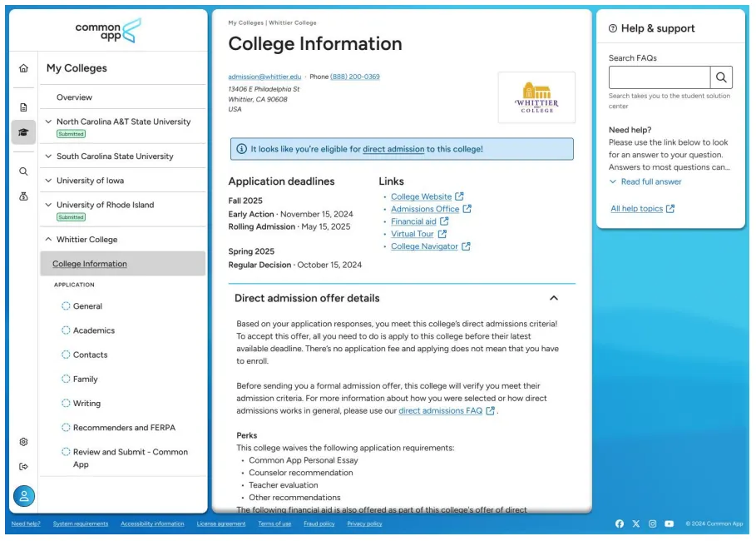Open the direct admissions FAQ link
The image size is (756, 541).
point(440,410)
